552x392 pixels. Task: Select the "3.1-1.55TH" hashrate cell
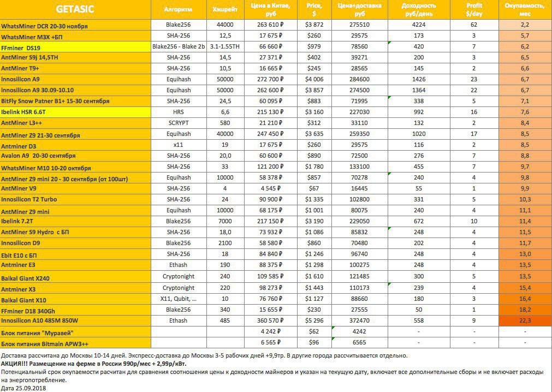click(x=225, y=46)
